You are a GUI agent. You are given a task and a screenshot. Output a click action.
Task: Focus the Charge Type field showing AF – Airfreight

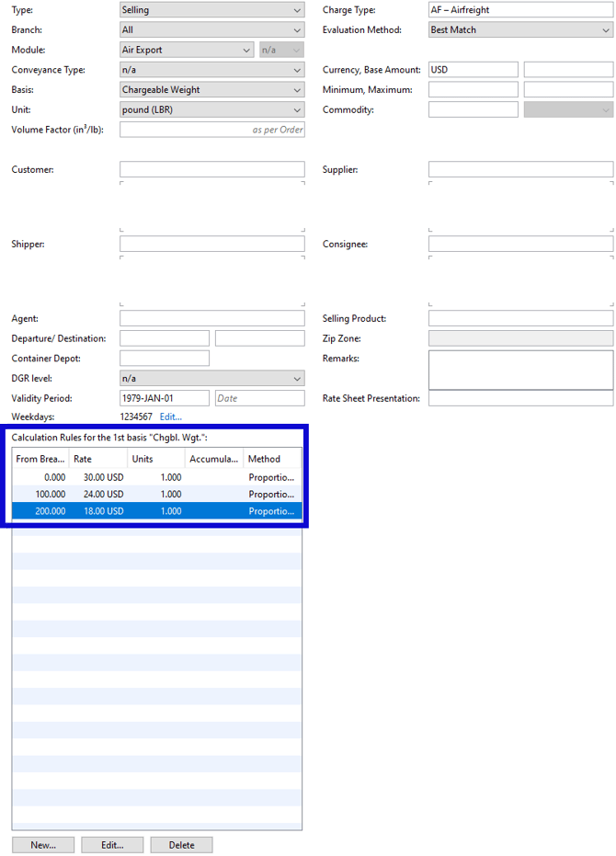tap(520, 10)
